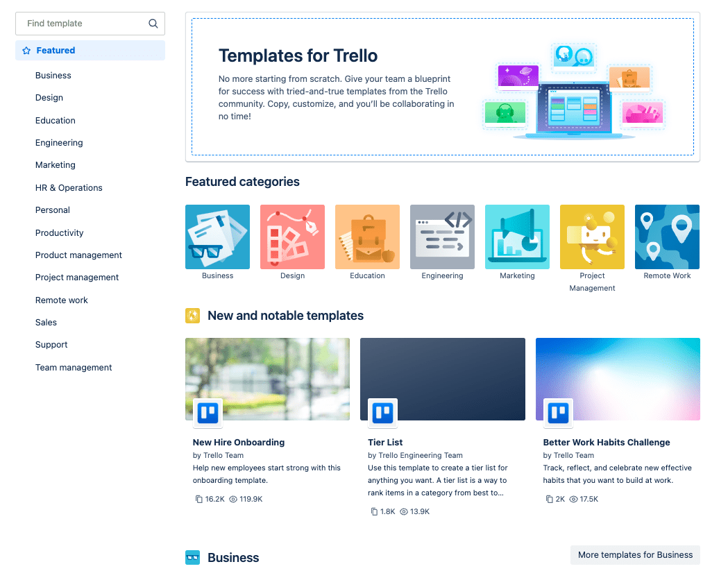Open the Marketing category tile icon

click(x=517, y=237)
